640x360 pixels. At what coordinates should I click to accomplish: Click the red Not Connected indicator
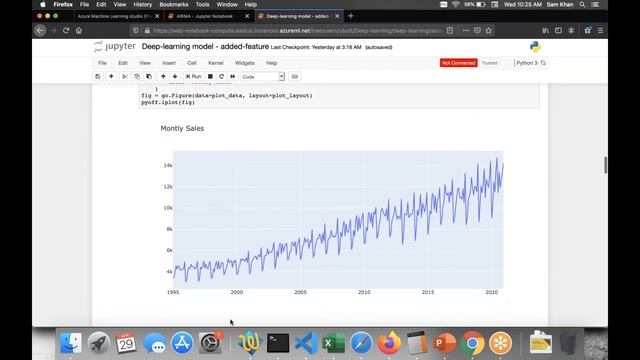458,63
